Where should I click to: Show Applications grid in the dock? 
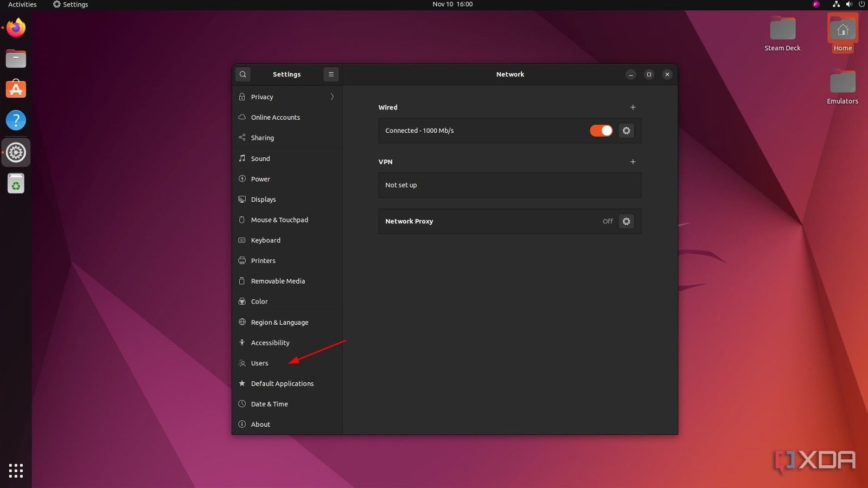tap(16, 471)
